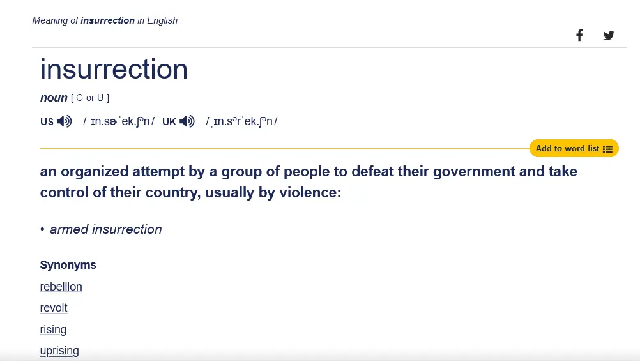Share the entry on Facebook
The width and height of the screenshot is (640, 364).
(579, 35)
